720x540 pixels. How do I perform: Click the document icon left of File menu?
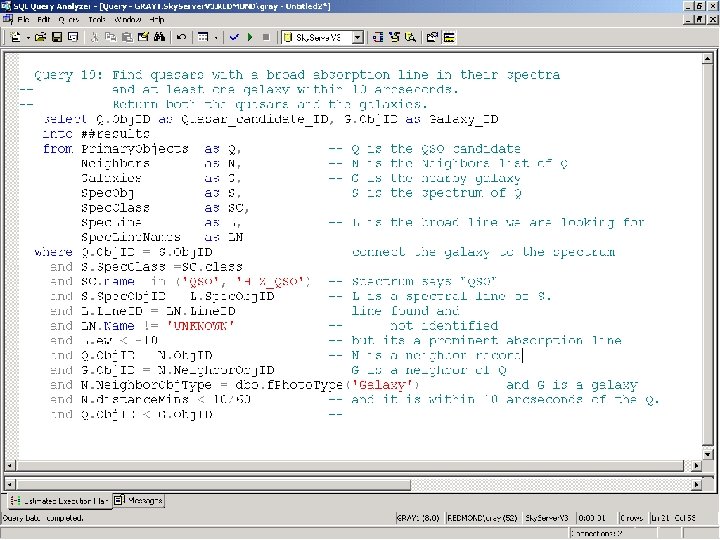point(7,19)
